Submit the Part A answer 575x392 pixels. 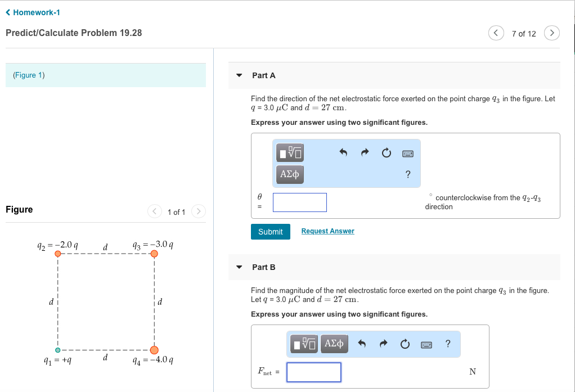[270, 231]
